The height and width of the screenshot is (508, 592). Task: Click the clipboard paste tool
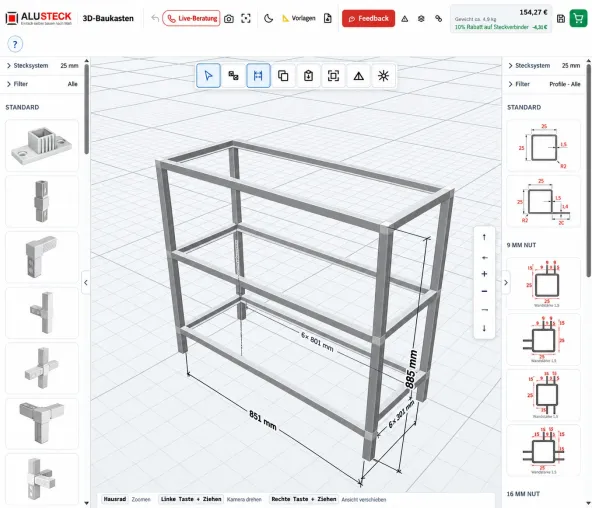pos(308,76)
